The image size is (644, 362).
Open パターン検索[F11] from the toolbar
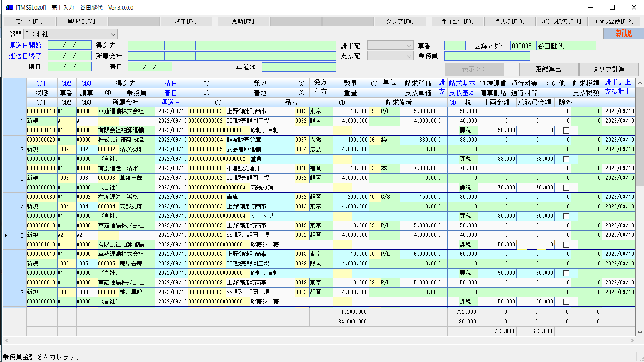pyautogui.click(x=562, y=21)
